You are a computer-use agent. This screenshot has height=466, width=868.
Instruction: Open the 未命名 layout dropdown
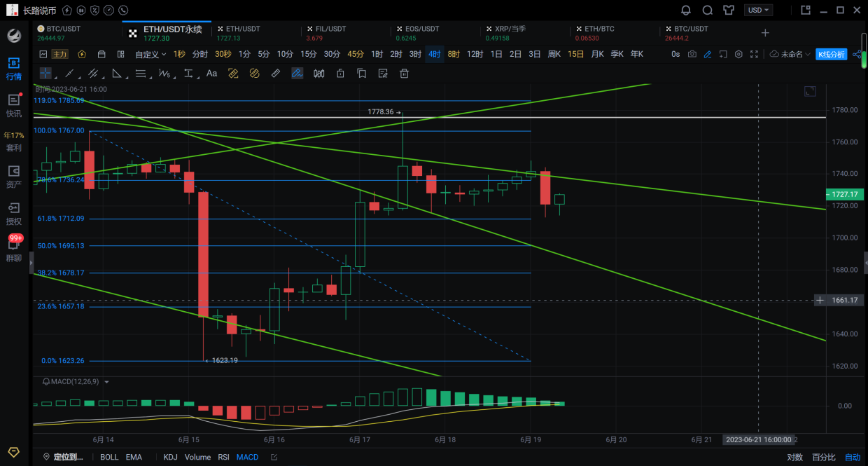(790, 54)
